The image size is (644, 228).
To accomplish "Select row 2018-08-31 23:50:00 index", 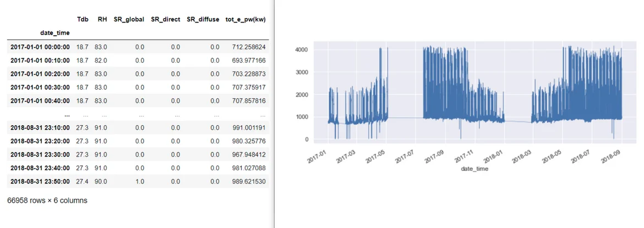I will pos(40,181).
